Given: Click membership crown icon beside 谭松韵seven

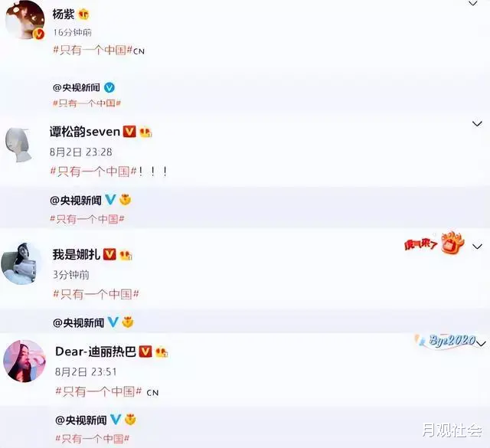Looking at the screenshot, I should tap(145, 132).
